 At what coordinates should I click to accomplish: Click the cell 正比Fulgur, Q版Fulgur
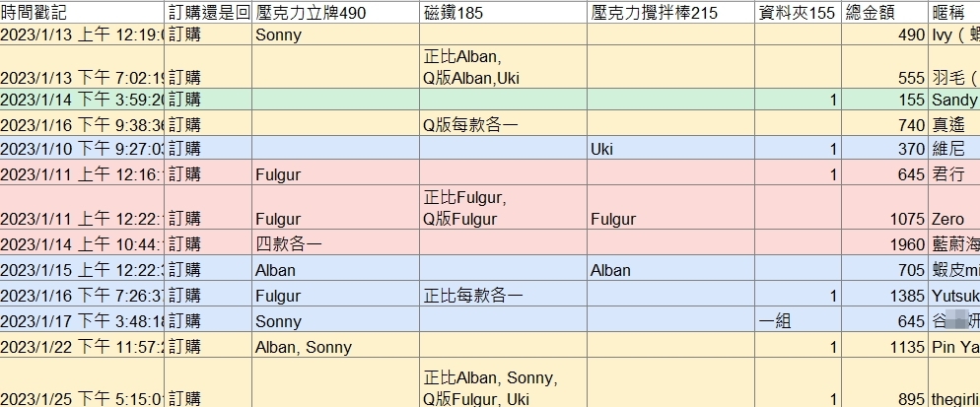503,207
